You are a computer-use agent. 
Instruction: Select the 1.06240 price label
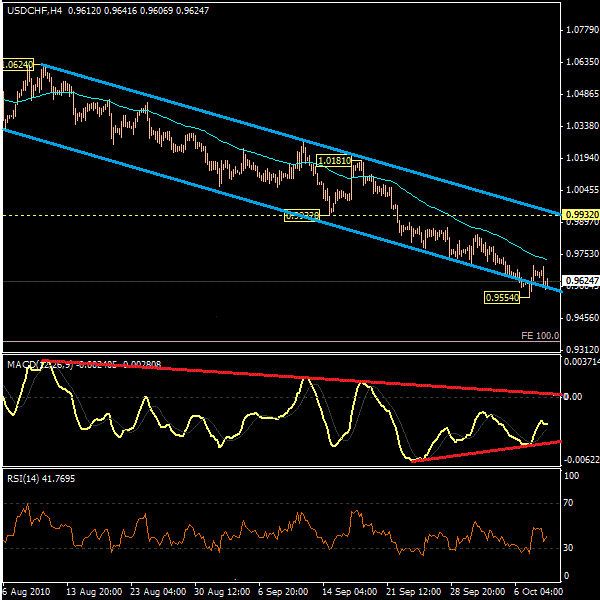(18, 65)
